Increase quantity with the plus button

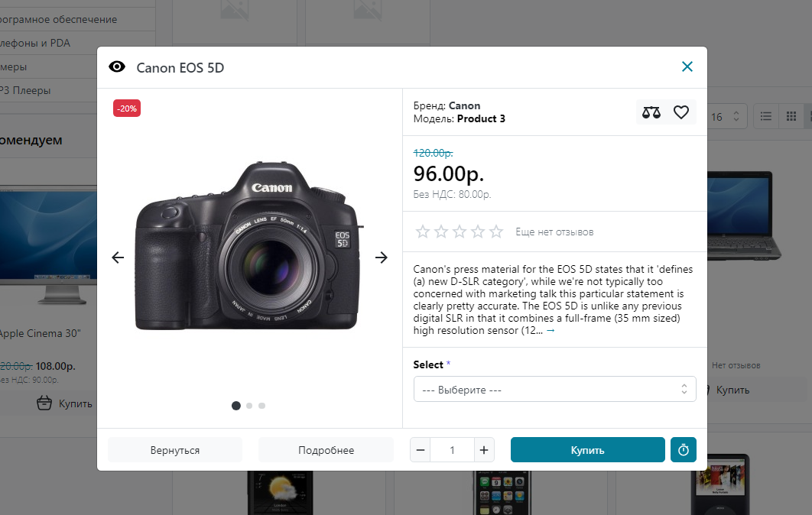484,450
